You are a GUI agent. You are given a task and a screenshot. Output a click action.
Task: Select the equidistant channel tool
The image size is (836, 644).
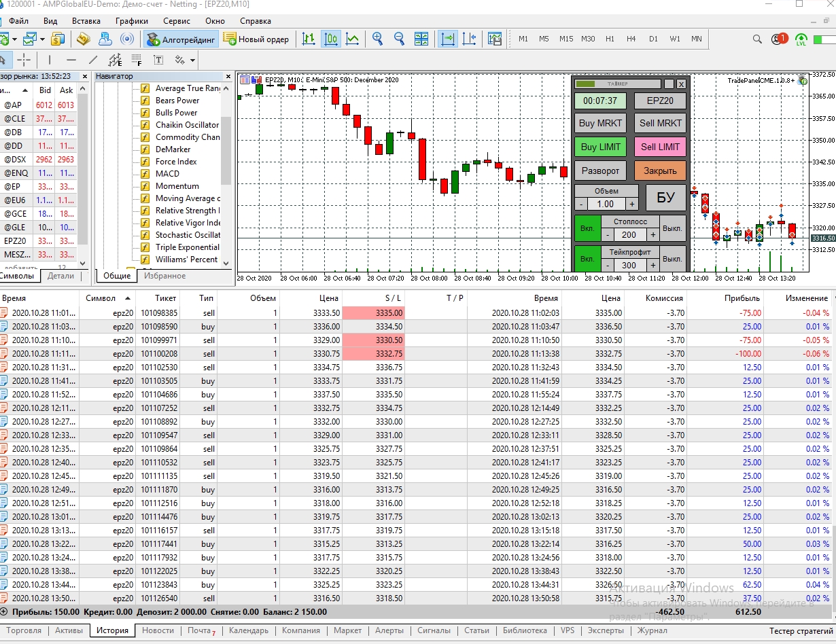(115, 60)
